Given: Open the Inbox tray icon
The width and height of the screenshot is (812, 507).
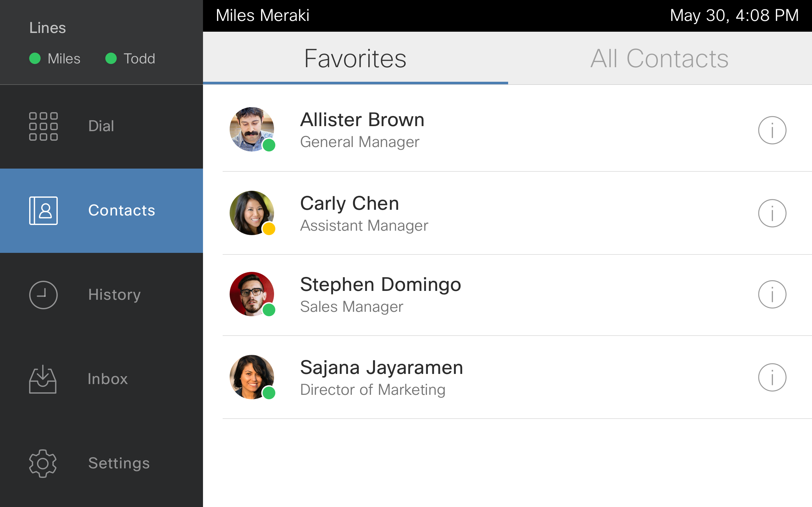Looking at the screenshot, I should [43, 379].
